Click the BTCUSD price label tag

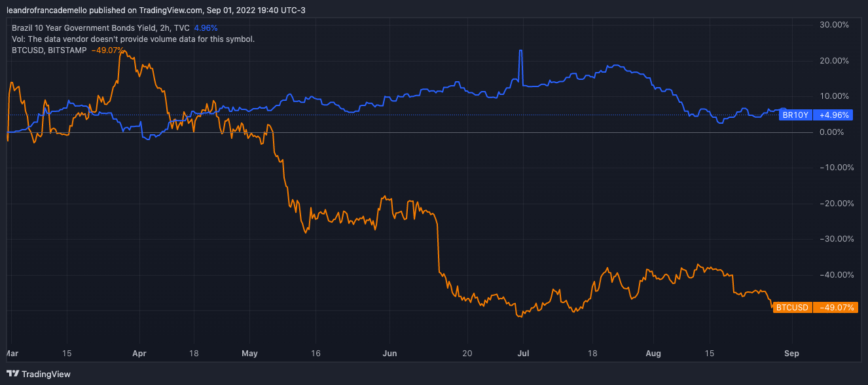tap(793, 307)
